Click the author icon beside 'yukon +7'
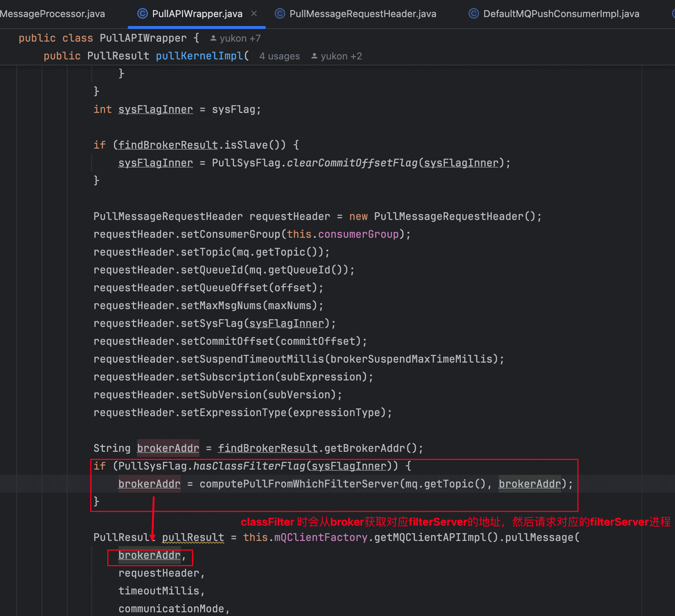The height and width of the screenshot is (616, 675). pyautogui.click(x=213, y=38)
